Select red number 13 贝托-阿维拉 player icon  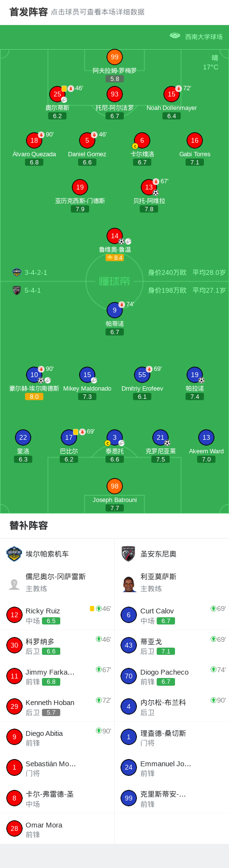pos(149,187)
